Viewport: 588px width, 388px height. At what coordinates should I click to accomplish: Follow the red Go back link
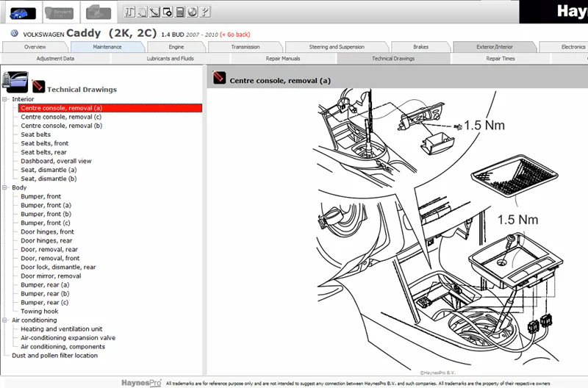[234, 35]
